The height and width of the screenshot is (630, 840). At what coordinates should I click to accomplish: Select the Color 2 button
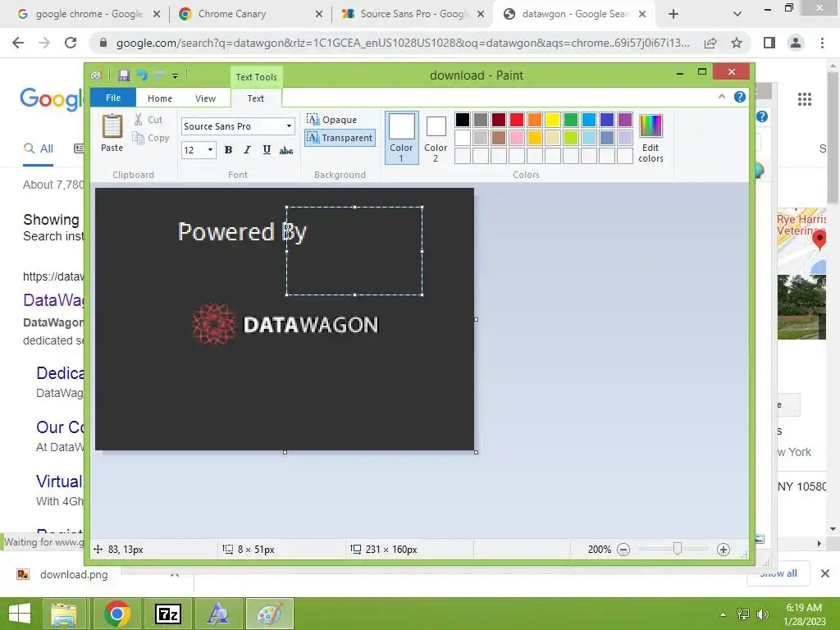coord(436,138)
